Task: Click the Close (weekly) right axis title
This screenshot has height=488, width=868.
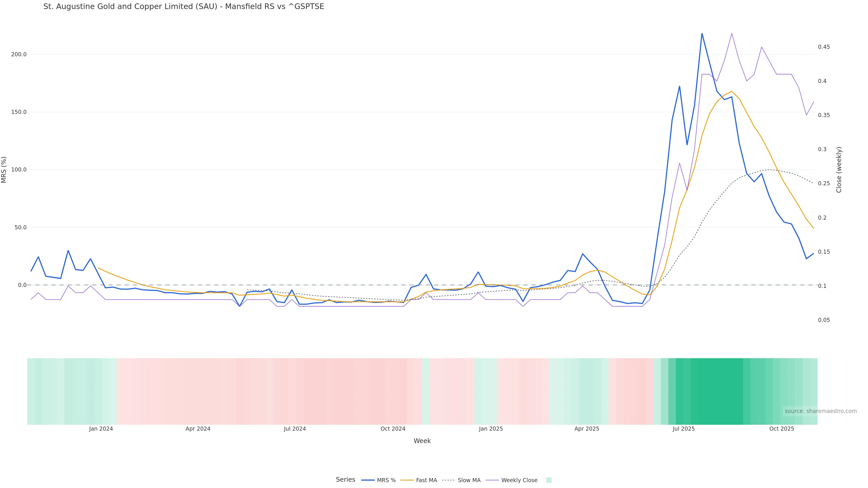Action: [x=839, y=170]
